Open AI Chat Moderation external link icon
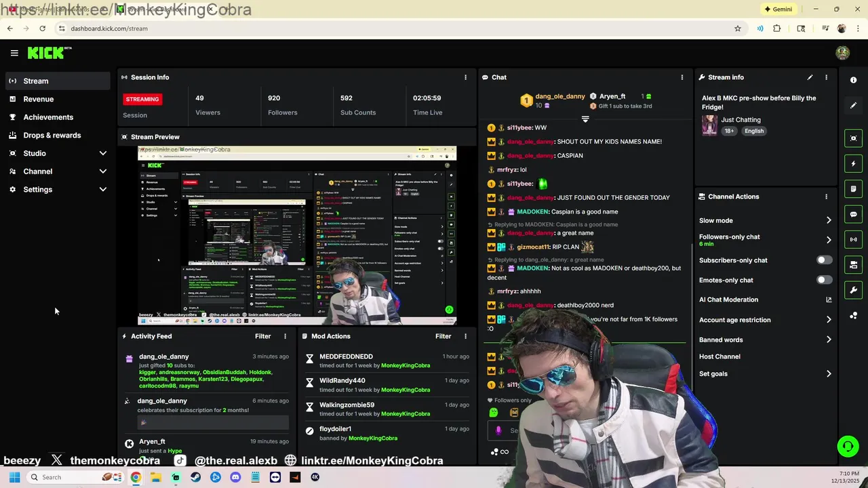The width and height of the screenshot is (868, 488). 828,300
